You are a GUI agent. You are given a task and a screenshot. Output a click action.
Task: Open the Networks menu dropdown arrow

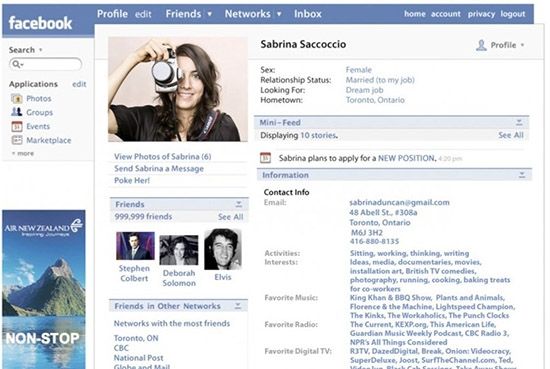pyautogui.click(x=279, y=14)
